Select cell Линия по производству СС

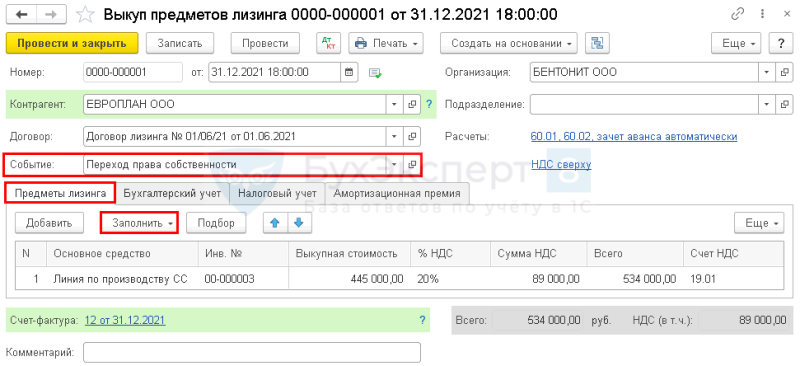122,279
